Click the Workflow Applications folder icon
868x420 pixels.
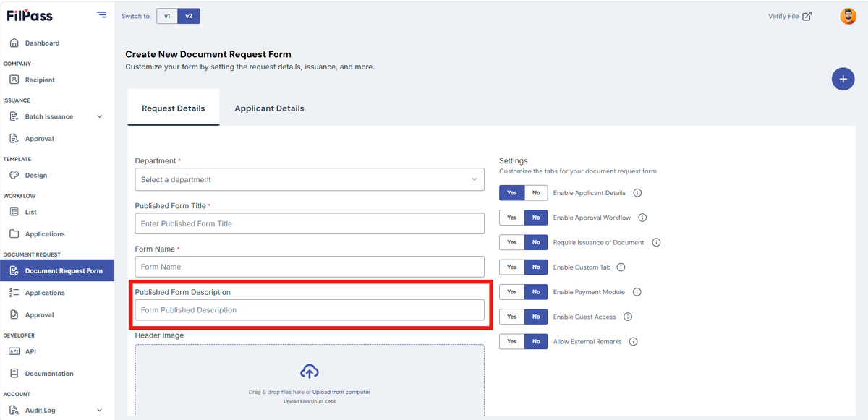tap(14, 233)
